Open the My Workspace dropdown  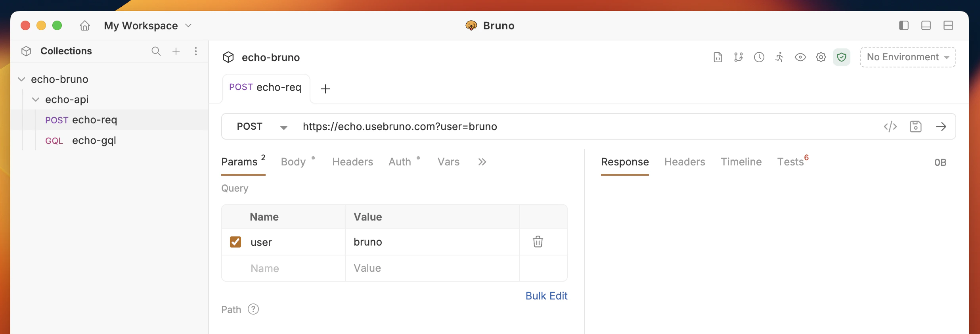pyautogui.click(x=148, y=26)
